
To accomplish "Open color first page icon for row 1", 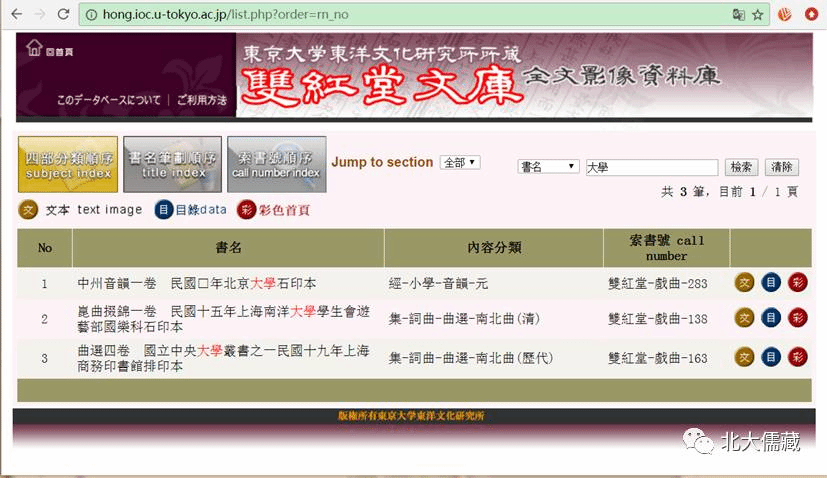I will click(x=797, y=284).
